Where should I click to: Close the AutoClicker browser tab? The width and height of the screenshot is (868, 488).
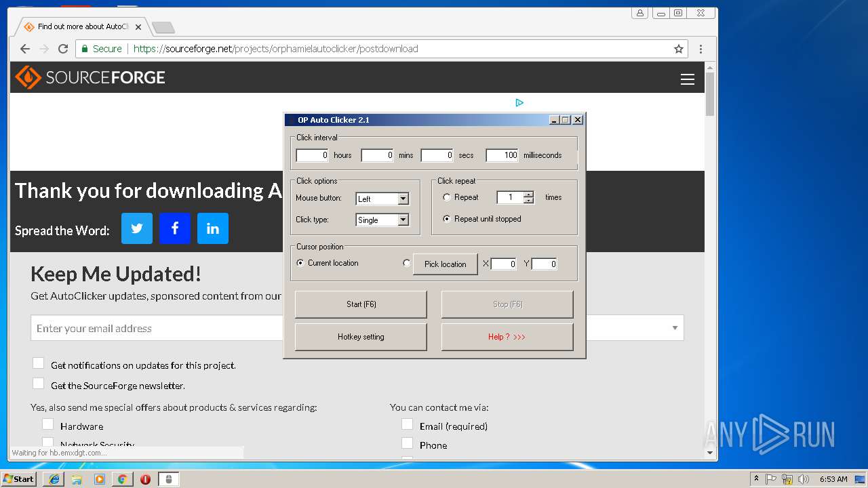[138, 27]
